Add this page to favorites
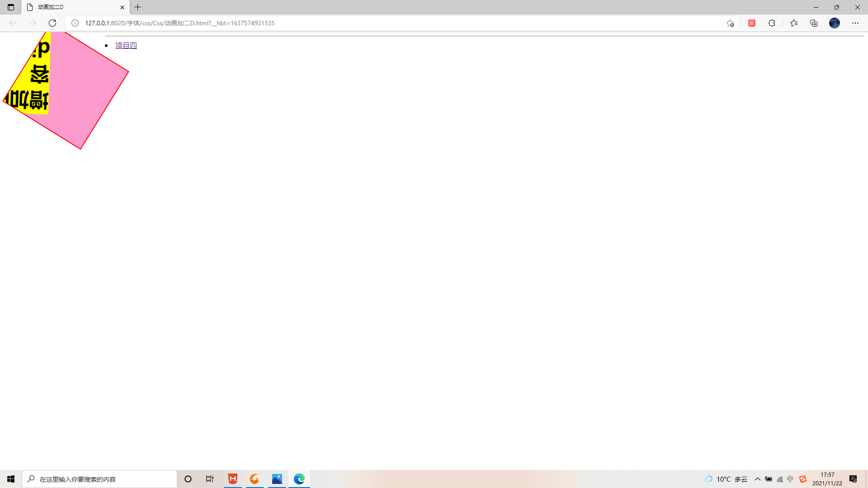Viewport: 868px width, 488px height. tap(729, 23)
